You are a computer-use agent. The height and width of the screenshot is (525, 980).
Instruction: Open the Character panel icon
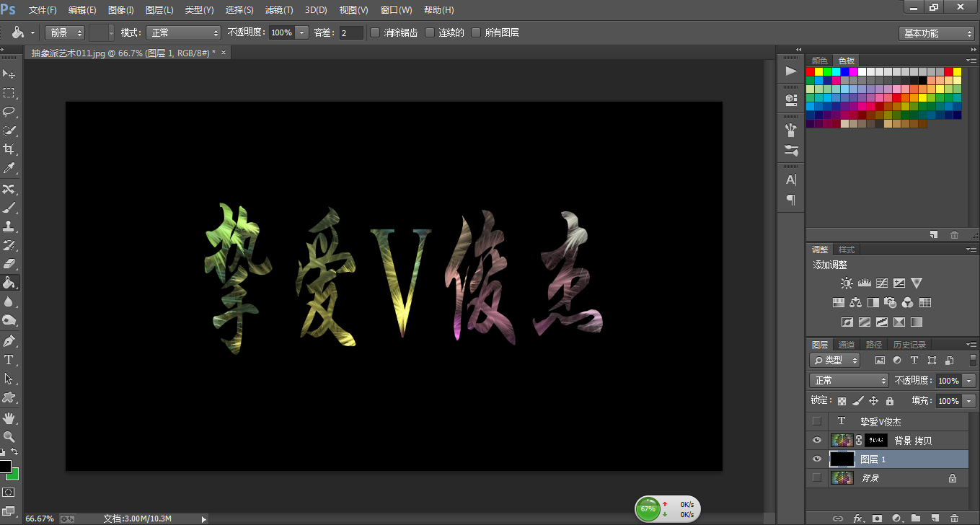point(791,180)
